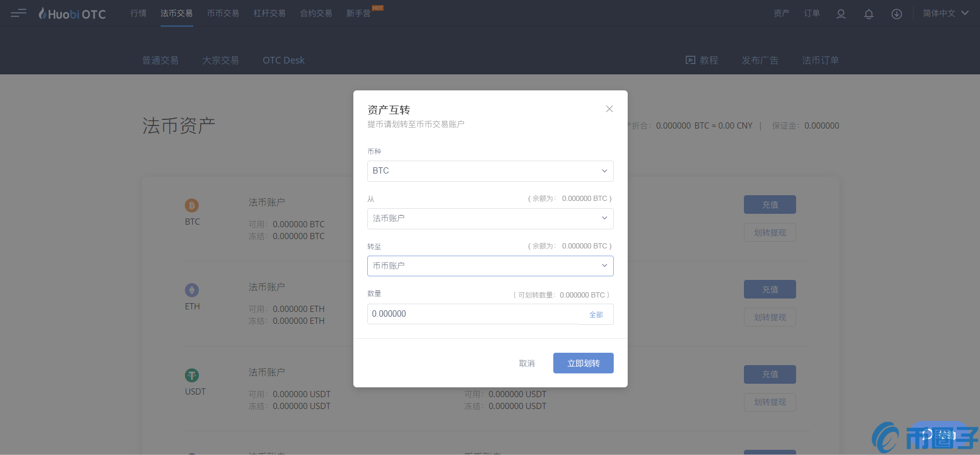
Task: Expand the 从 法币账户 source dropdown
Action: click(490, 218)
